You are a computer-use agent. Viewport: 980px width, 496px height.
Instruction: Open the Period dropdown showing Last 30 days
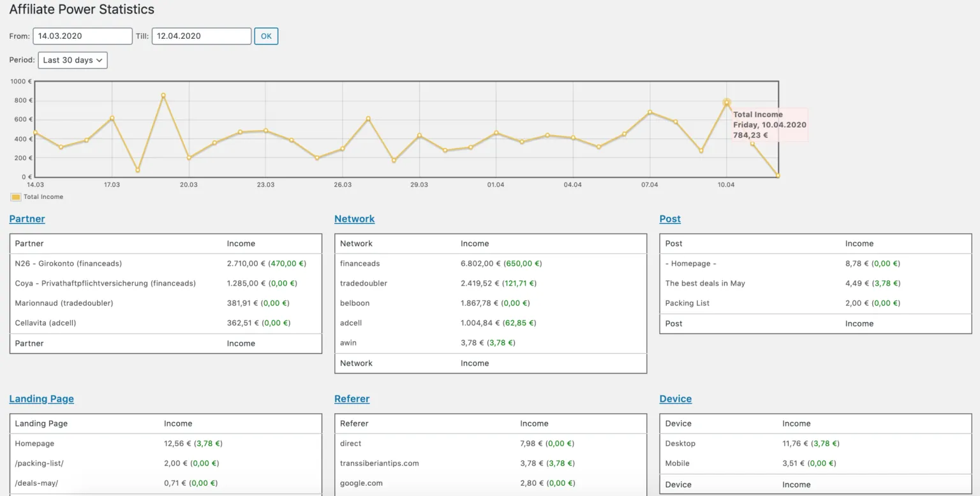(x=72, y=60)
